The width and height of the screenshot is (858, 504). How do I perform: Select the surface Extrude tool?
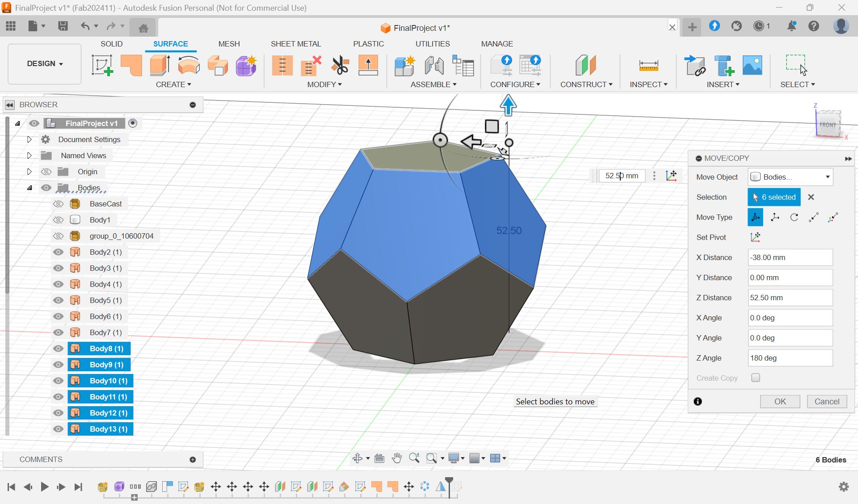(x=160, y=65)
